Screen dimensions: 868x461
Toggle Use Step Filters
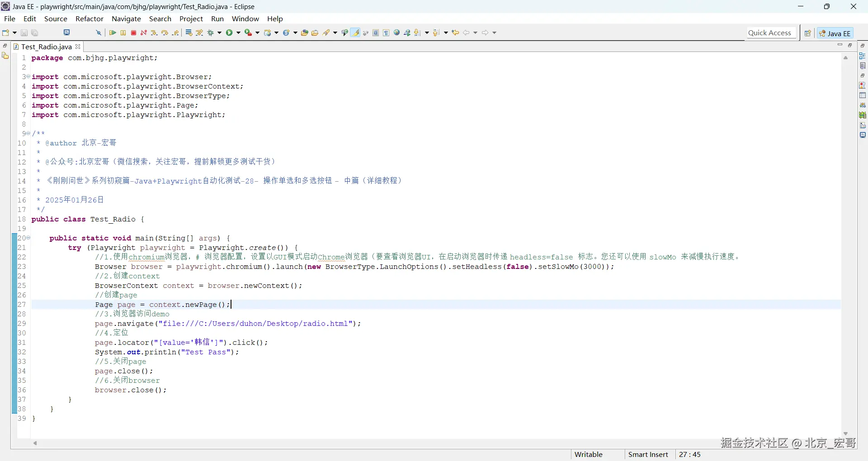[x=199, y=33]
